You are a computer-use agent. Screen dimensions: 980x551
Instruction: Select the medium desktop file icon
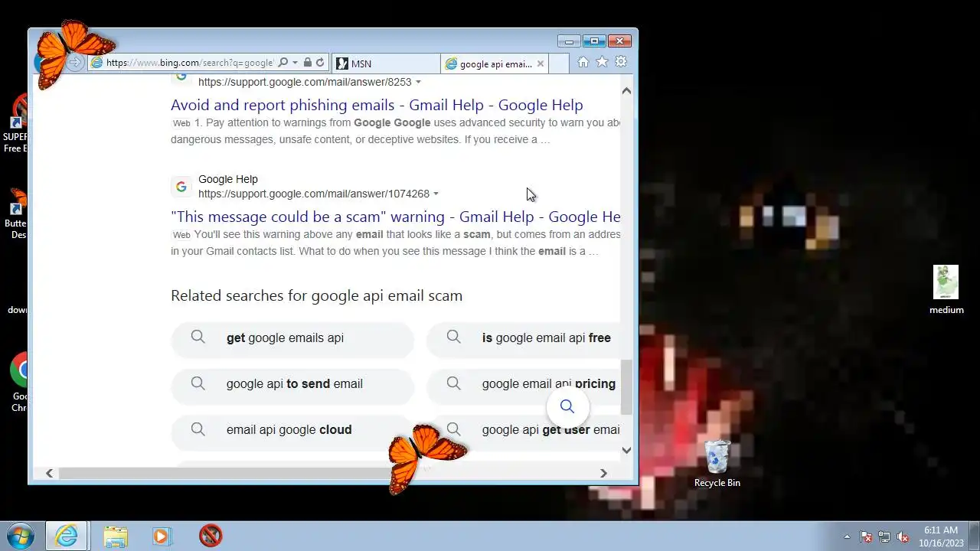pos(946,290)
